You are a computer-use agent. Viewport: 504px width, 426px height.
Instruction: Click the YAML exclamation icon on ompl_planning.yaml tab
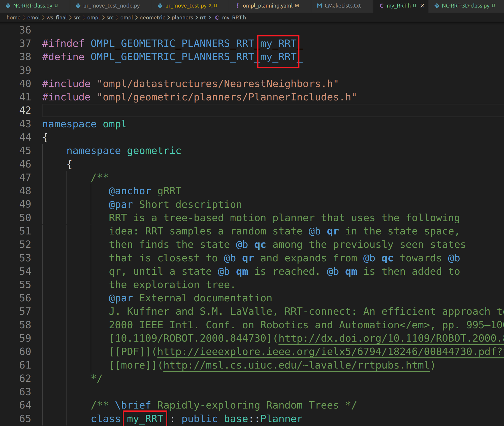(x=237, y=6)
